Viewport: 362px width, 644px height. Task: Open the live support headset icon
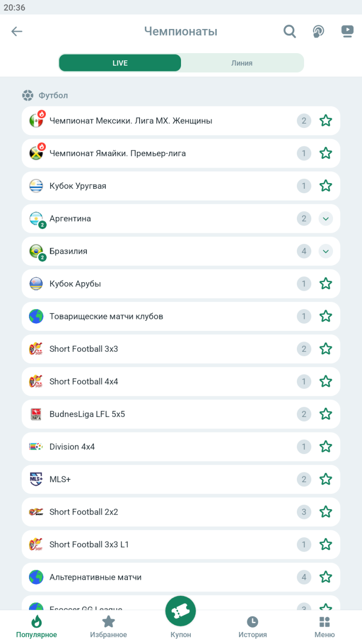point(318,31)
